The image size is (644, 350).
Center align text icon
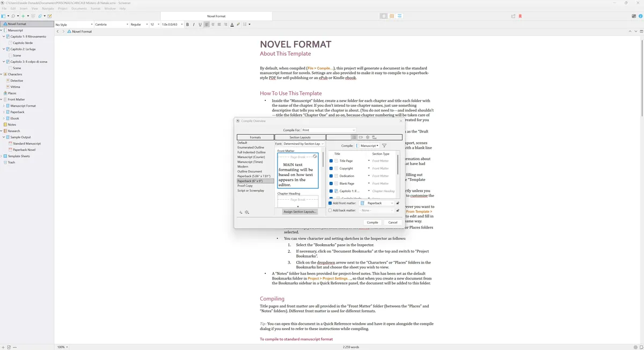[213, 24]
